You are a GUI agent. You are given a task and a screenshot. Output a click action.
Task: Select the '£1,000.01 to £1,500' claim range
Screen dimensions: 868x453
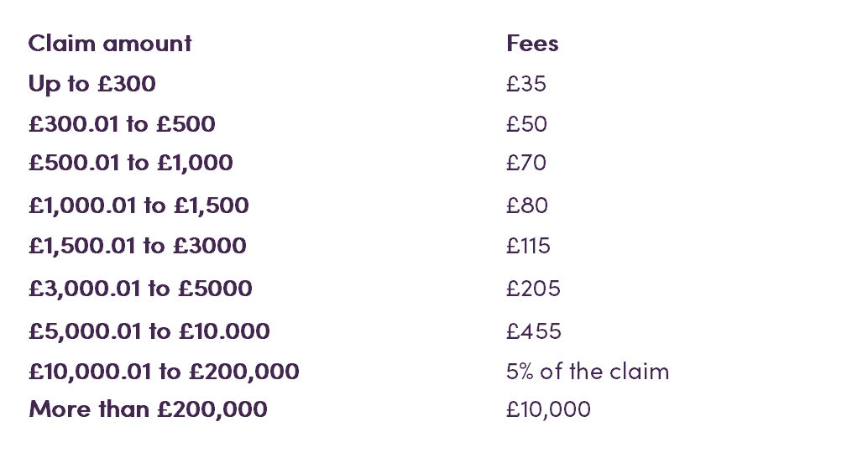click(139, 206)
